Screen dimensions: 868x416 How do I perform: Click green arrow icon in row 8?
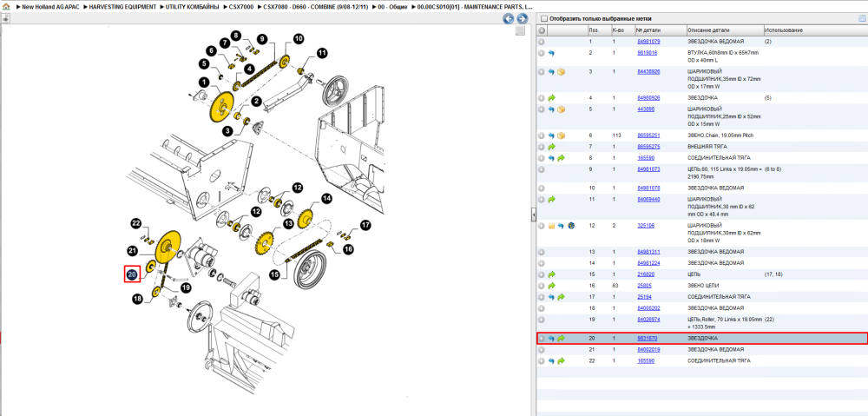[561, 158]
